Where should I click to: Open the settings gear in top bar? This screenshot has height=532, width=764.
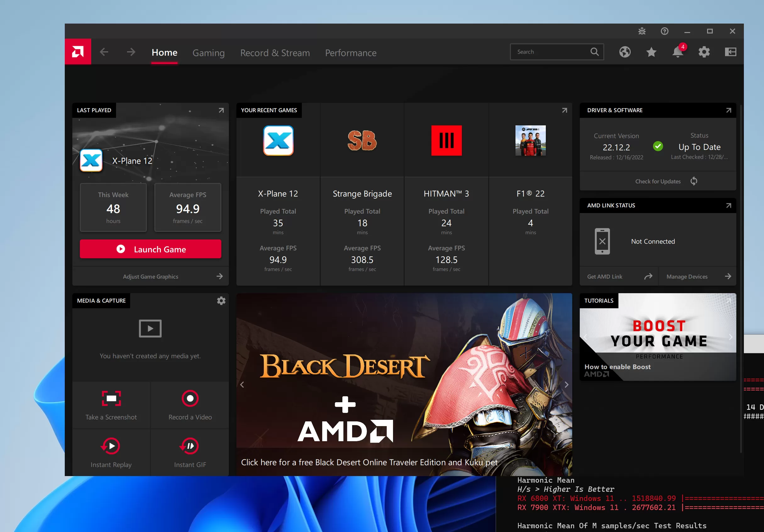704,52
